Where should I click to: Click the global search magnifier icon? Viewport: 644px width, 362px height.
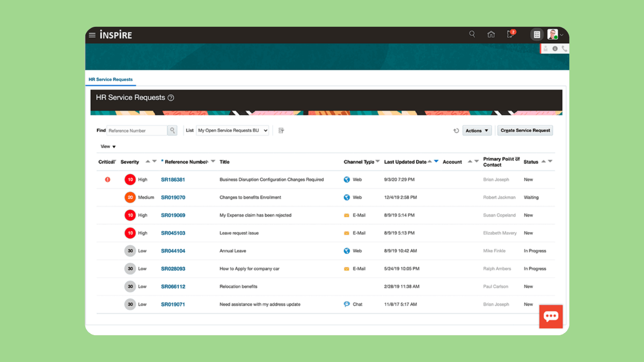click(472, 34)
